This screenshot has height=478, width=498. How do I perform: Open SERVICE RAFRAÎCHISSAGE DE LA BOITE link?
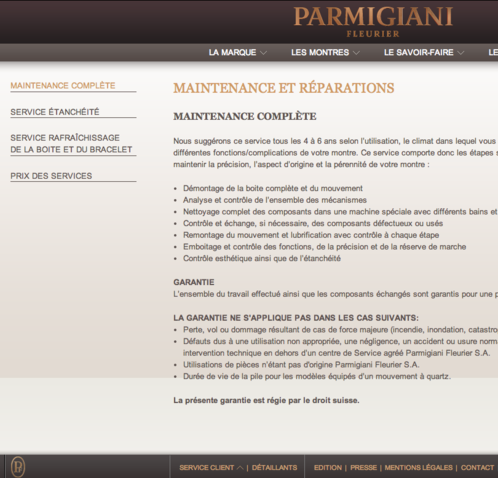(71, 144)
